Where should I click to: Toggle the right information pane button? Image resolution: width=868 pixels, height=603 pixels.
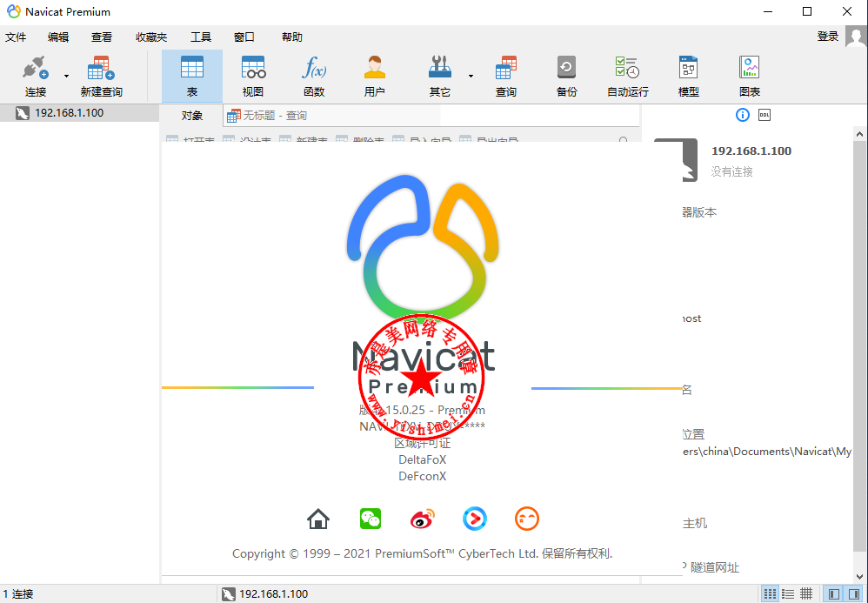(854, 594)
